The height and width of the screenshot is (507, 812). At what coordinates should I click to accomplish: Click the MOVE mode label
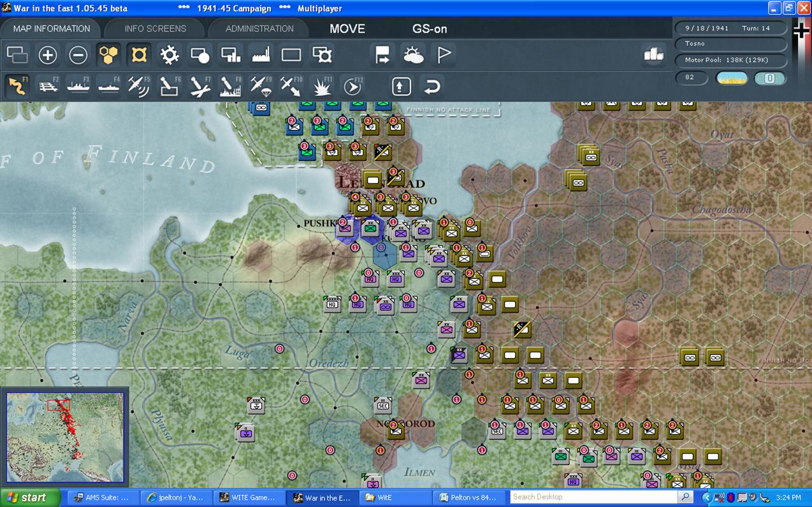coord(347,29)
